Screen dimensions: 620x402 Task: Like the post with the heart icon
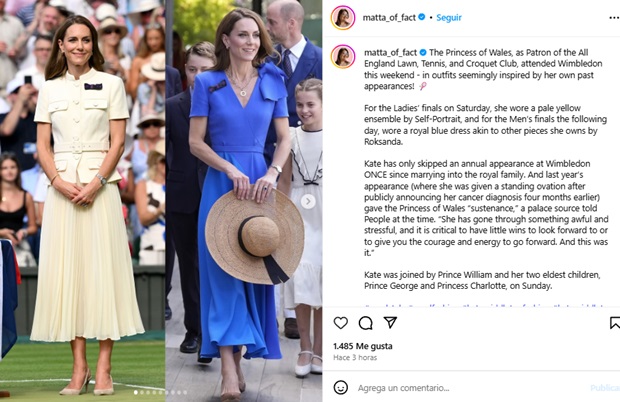tap(340, 323)
